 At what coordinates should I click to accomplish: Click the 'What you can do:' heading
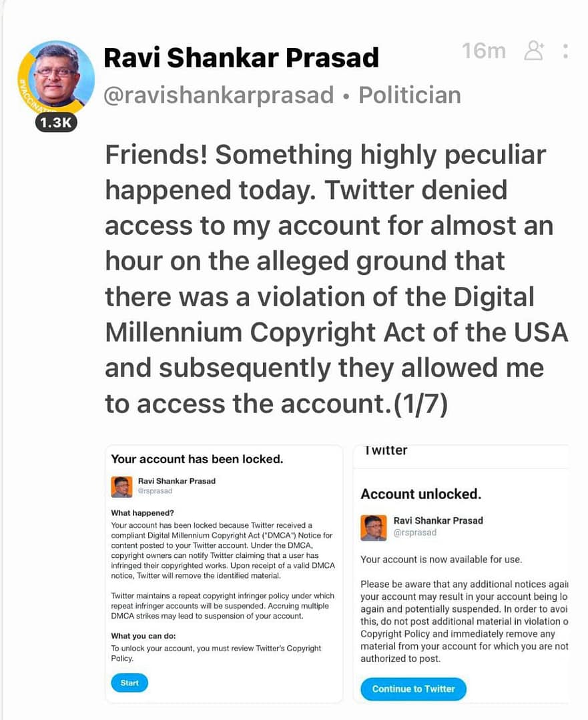(x=143, y=636)
